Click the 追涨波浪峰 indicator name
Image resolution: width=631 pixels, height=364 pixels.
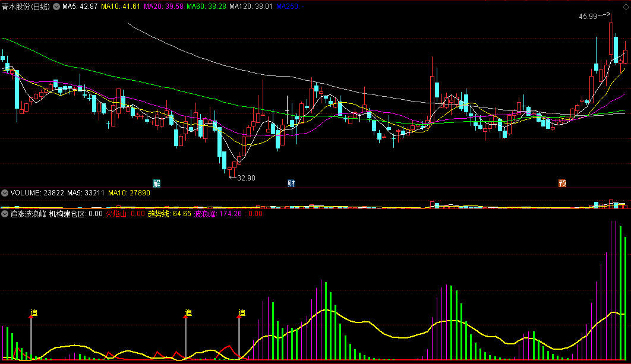[28, 214]
